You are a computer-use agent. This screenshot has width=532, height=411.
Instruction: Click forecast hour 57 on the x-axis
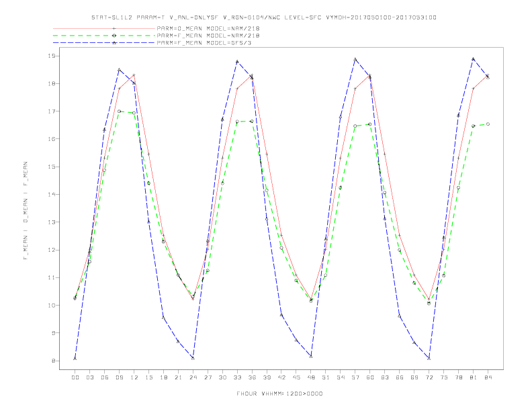(x=355, y=377)
